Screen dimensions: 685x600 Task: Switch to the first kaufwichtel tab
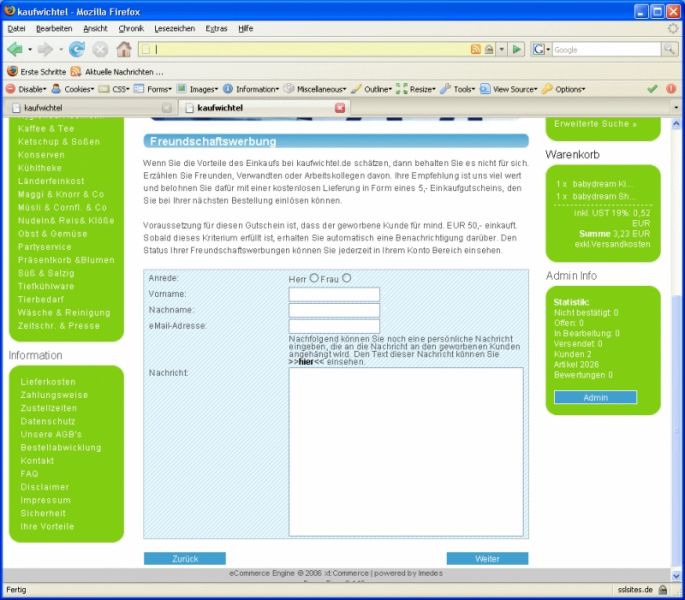pyautogui.click(x=90, y=108)
